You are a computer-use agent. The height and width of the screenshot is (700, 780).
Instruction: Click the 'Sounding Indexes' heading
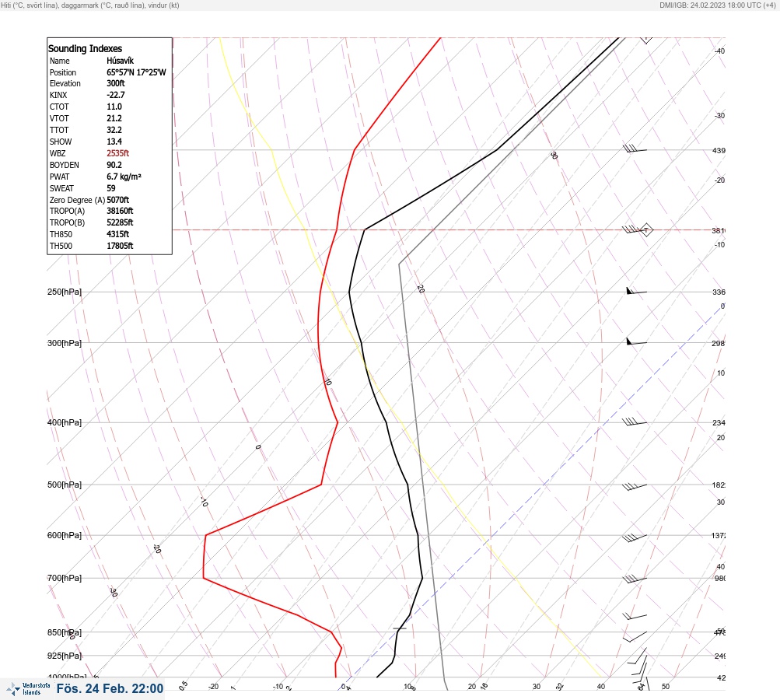point(85,48)
